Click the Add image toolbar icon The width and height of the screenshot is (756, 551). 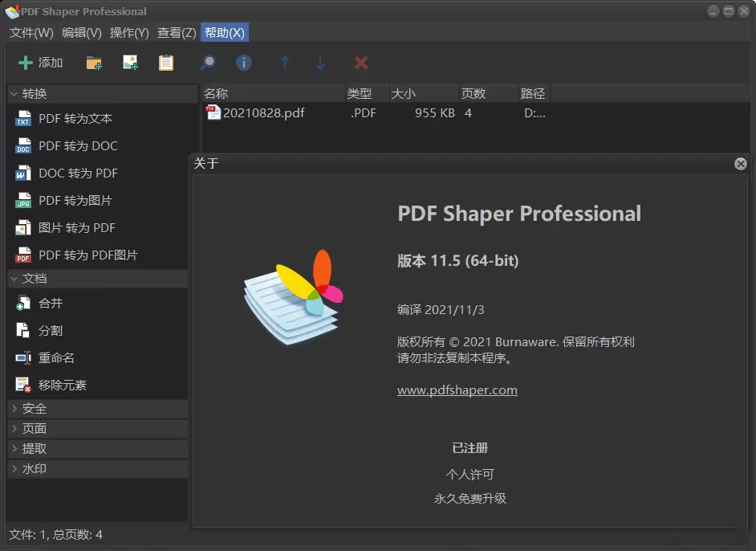pos(130,63)
